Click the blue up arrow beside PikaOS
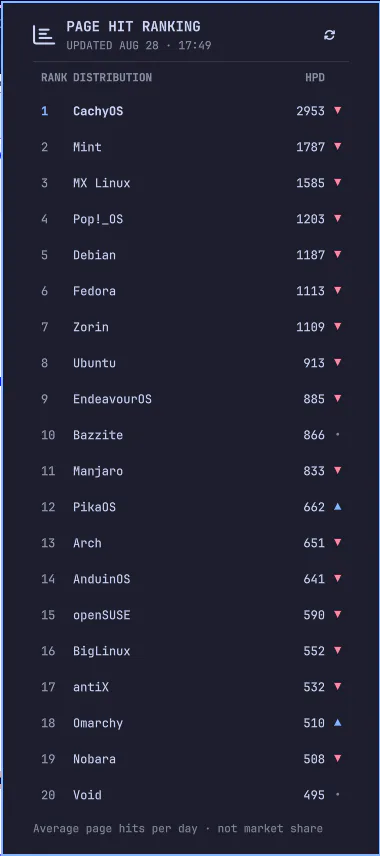380x856 pixels. pos(337,507)
